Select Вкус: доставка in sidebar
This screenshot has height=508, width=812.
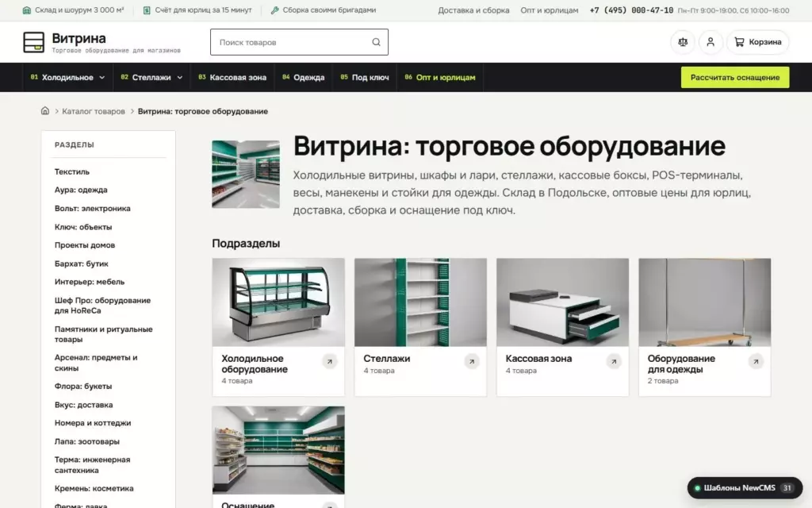point(83,405)
